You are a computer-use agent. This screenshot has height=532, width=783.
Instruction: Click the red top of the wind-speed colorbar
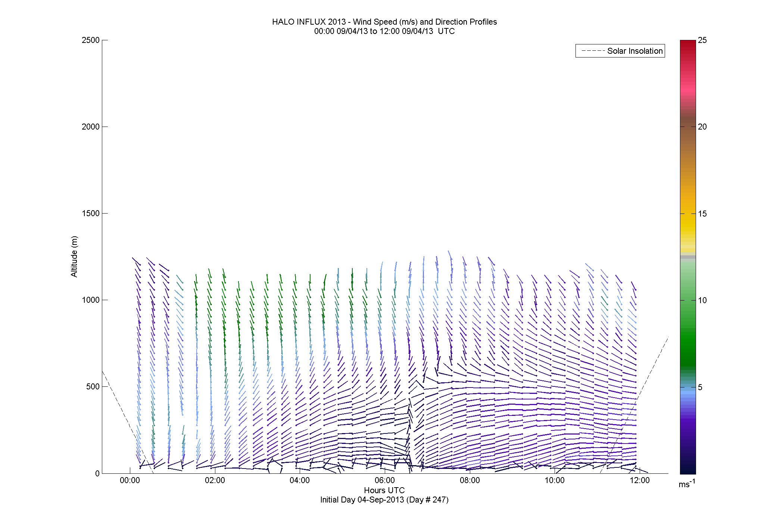(688, 44)
